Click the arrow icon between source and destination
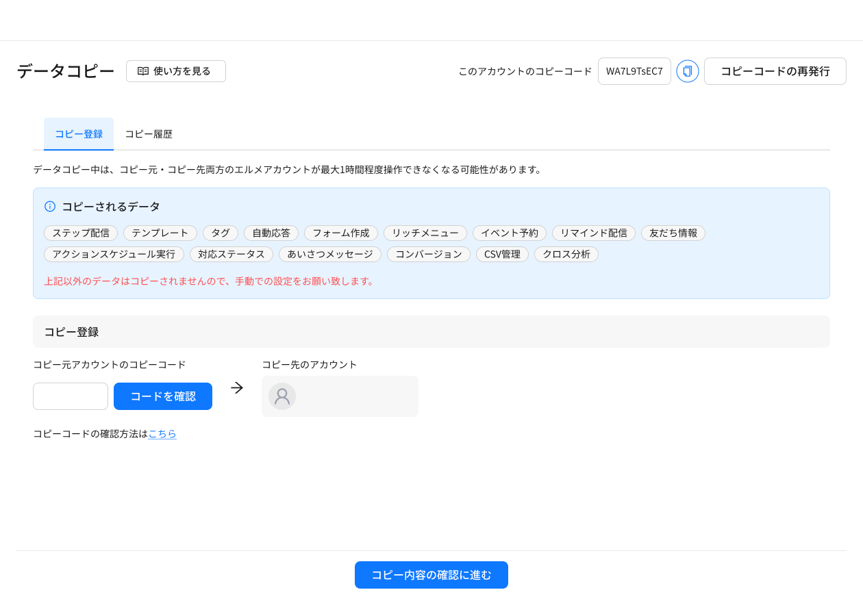863x616 pixels. point(237,387)
